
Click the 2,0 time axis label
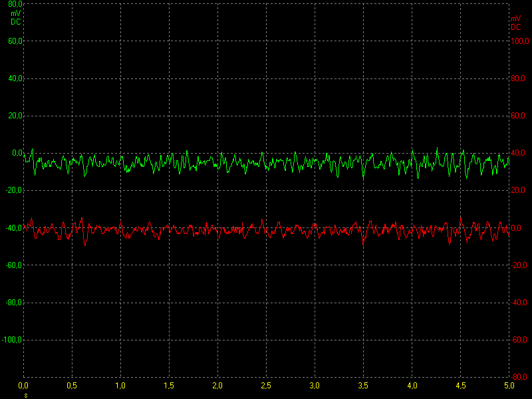tap(217, 386)
